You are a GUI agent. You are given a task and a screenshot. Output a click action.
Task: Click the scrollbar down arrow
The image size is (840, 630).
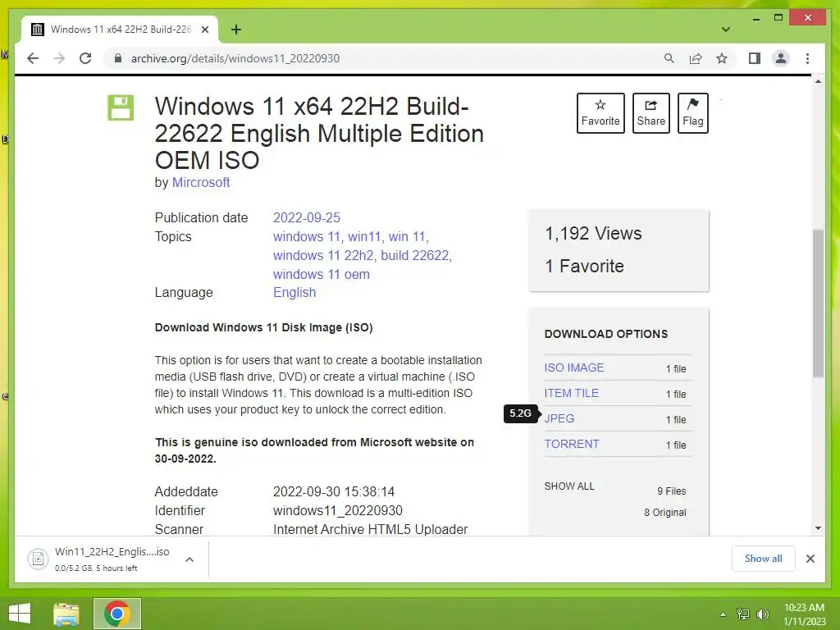818,528
